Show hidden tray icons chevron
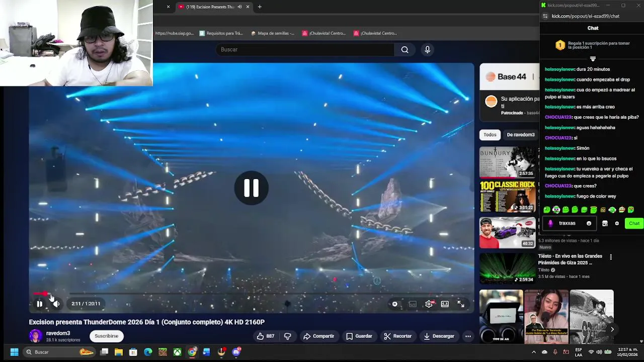Viewport: 644px width, 362px height. 534,352
